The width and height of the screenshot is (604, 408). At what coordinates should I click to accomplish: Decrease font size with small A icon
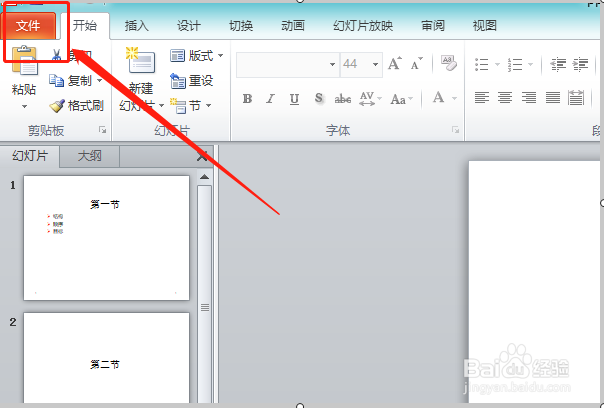[x=416, y=64]
